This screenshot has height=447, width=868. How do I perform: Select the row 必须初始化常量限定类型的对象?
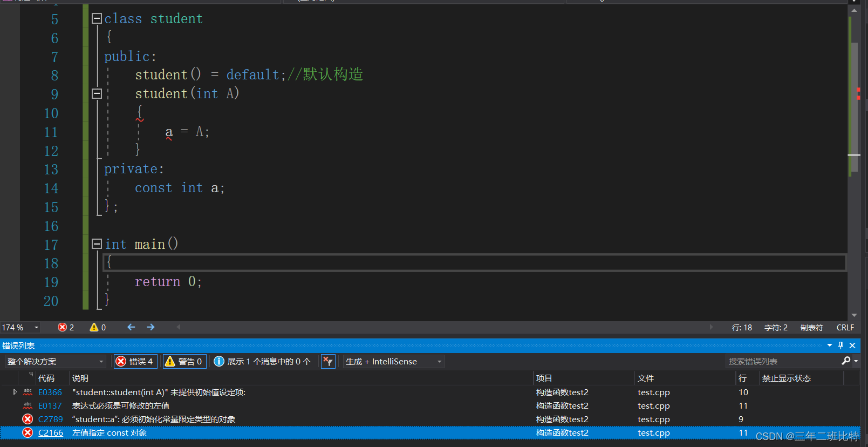pos(430,419)
